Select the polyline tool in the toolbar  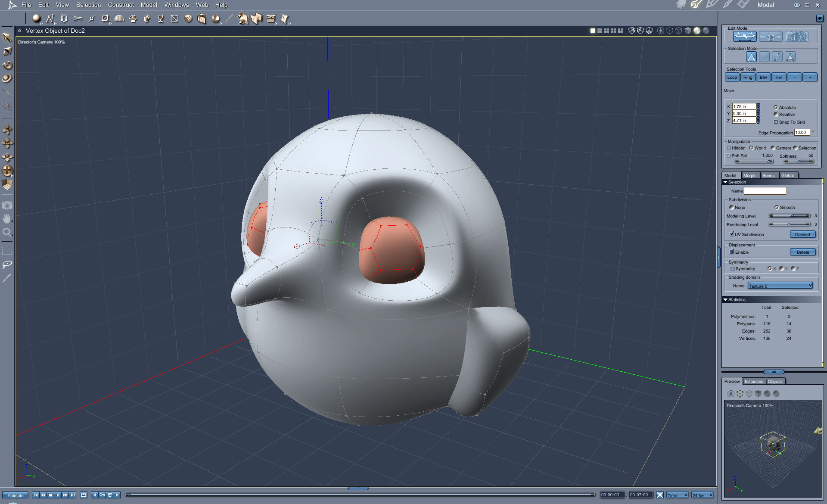[50, 19]
